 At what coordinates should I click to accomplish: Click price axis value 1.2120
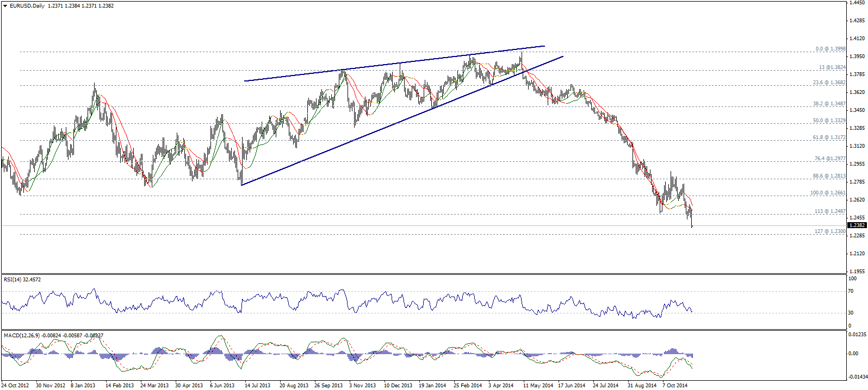click(857, 254)
